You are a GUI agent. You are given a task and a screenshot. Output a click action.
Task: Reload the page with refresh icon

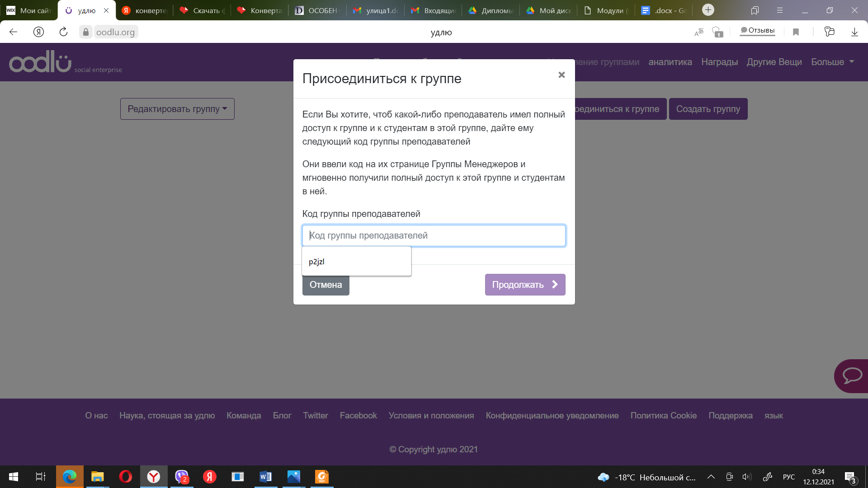click(x=63, y=32)
